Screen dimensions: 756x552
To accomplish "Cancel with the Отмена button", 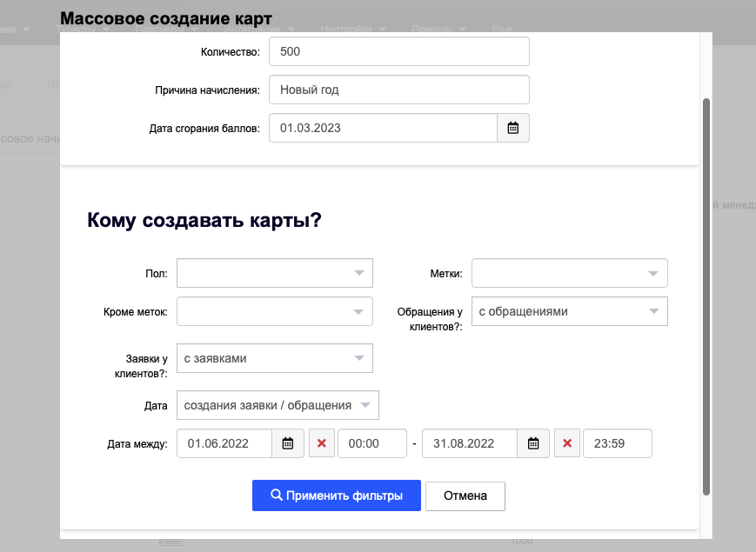I will click(x=465, y=495).
